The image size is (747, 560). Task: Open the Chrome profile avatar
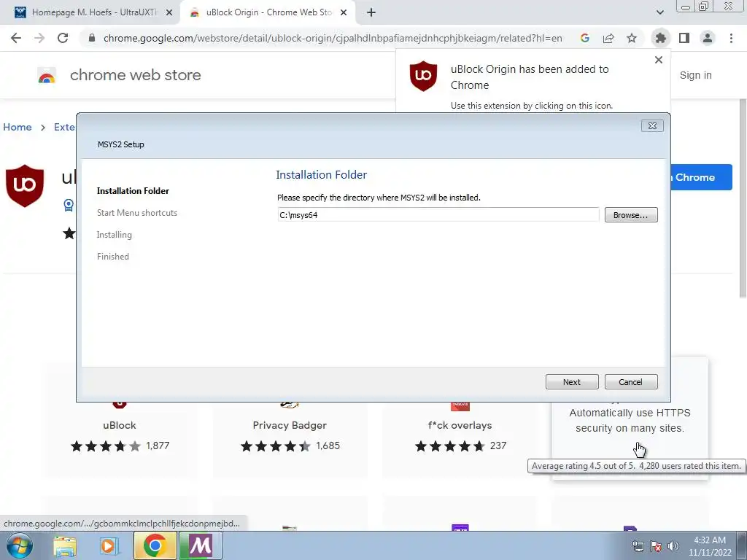tap(708, 38)
